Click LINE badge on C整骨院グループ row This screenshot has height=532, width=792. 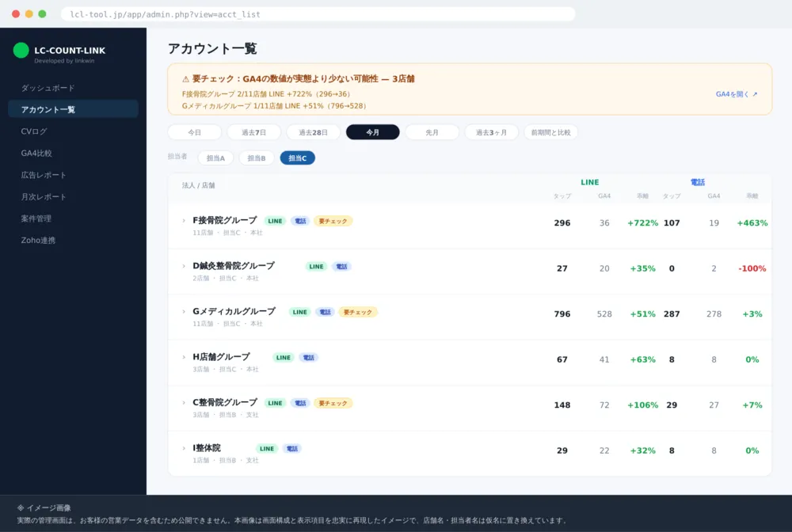click(276, 403)
